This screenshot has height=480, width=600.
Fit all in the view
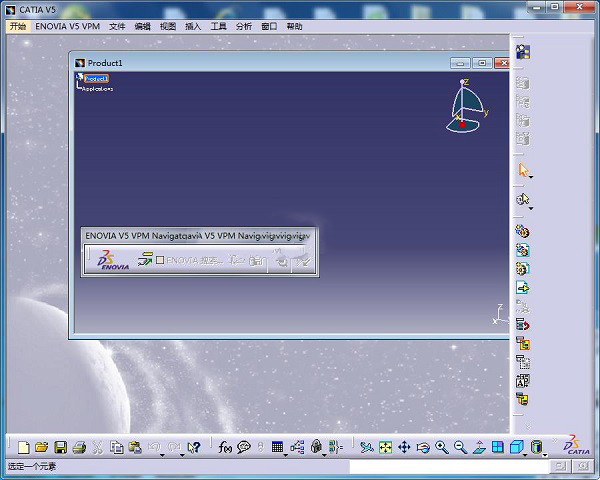[x=386, y=447]
